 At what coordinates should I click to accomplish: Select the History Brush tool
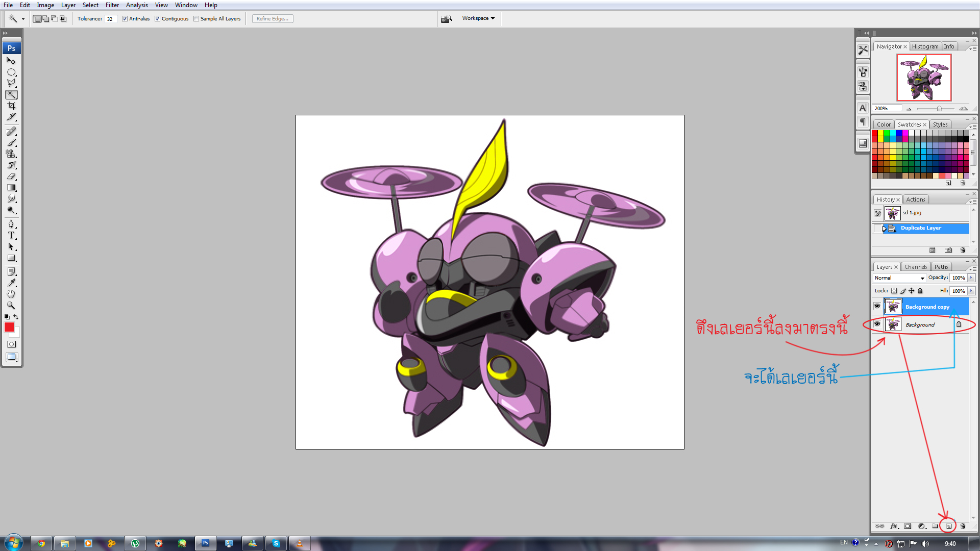(x=11, y=165)
